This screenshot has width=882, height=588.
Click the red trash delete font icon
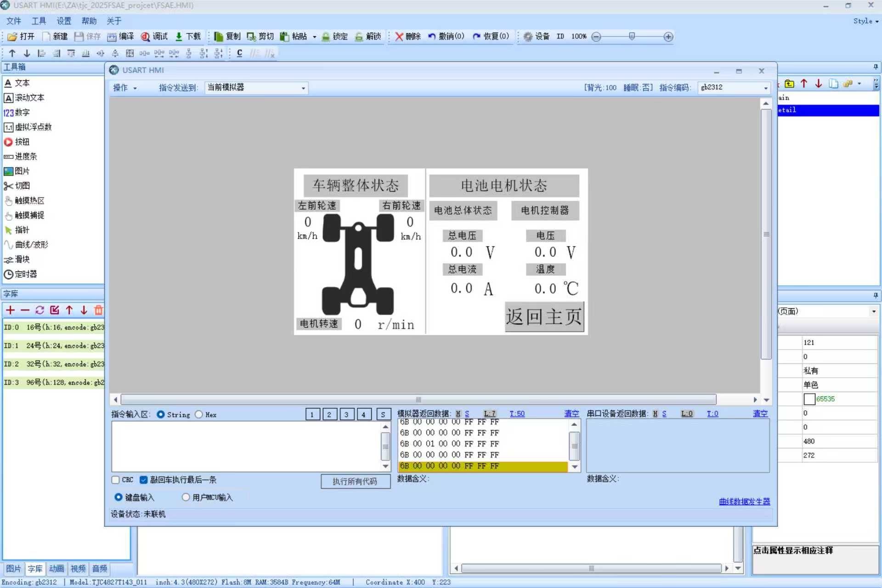coord(98,310)
